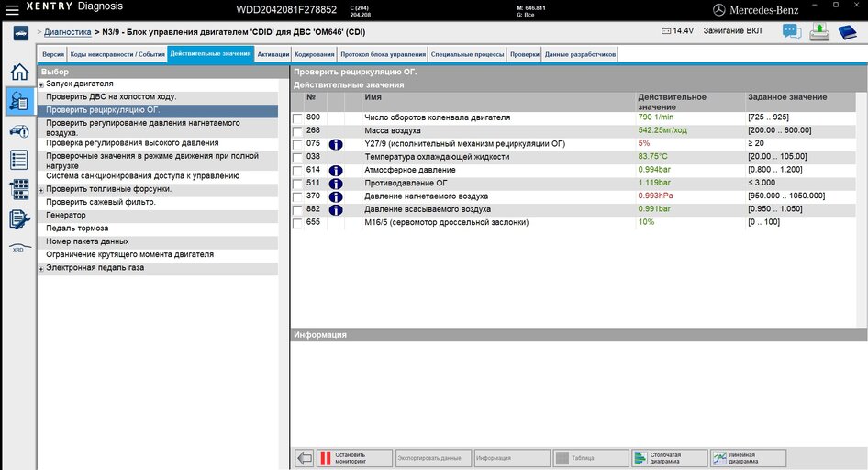Open the vehicle quick test sidebar icon
Image resolution: width=868 pixels, height=470 pixels.
coord(19,131)
